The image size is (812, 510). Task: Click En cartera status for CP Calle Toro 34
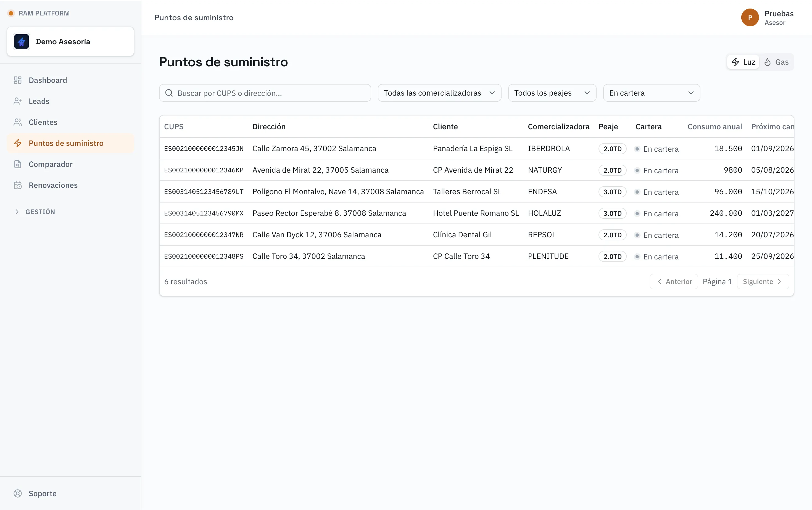[x=657, y=257]
